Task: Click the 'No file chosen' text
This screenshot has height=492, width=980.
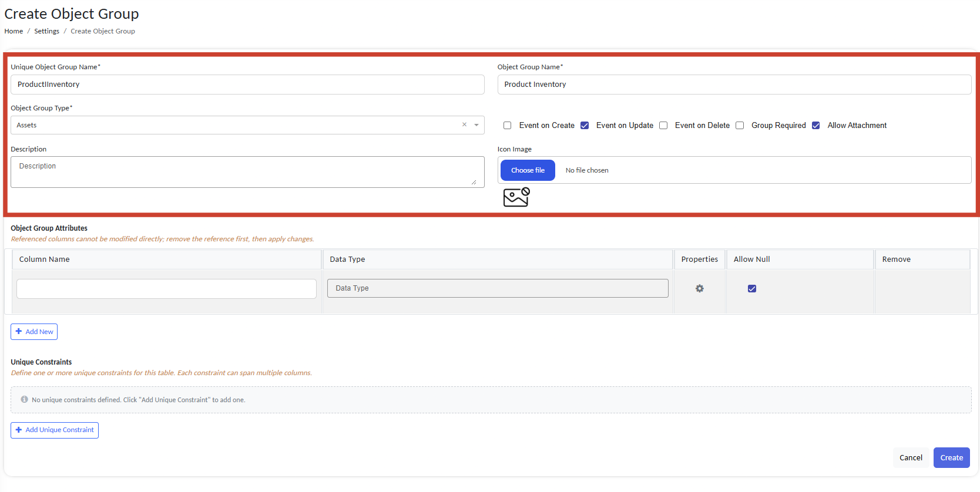Action: click(x=587, y=170)
